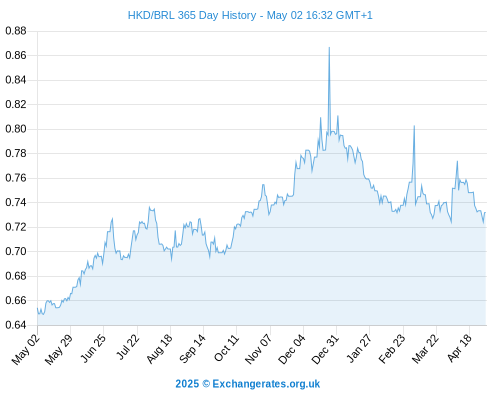Click the Jul 22 x-axis date label
This screenshot has height=400, width=495.
pyautogui.click(x=127, y=347)
